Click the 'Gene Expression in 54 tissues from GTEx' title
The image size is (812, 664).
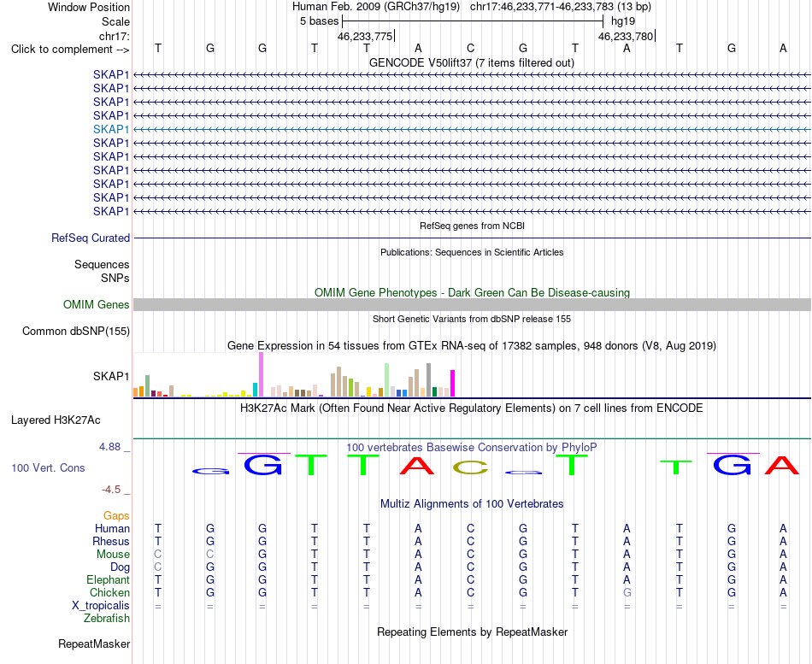[x=472, y=345]
